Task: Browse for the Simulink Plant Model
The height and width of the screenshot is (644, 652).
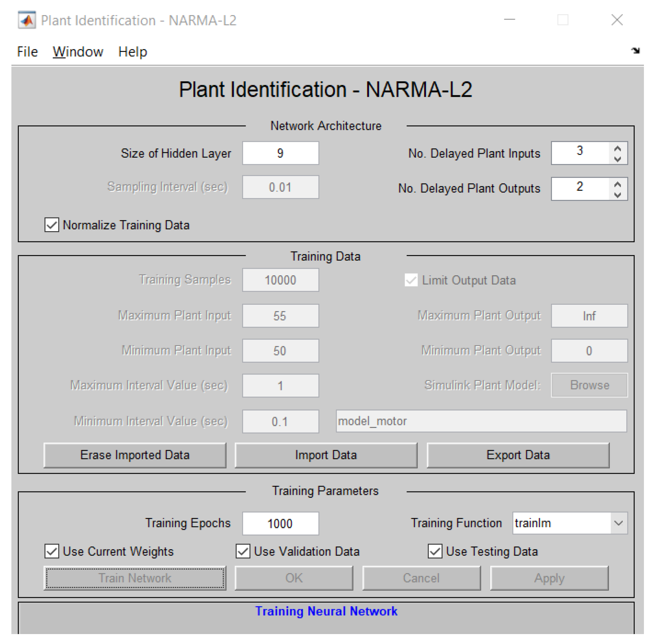Action: [x=590, y=385]
